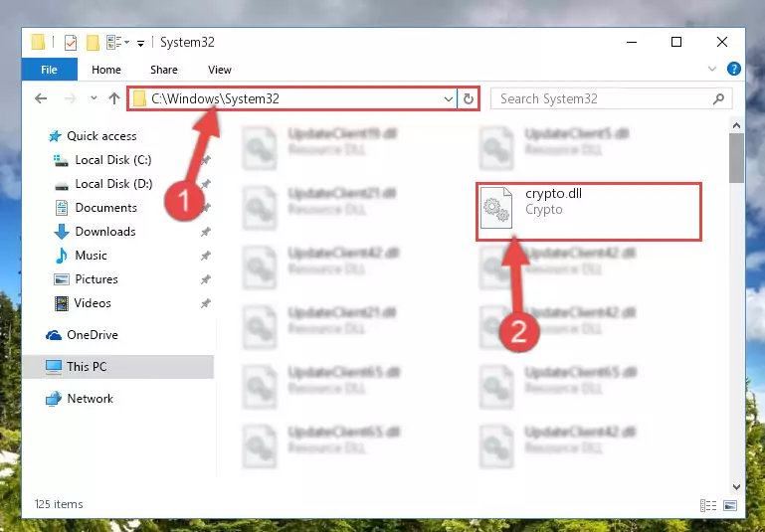Image resolution: width=765 pixels, height=532 pixels.
Task: Go back with the Back arrow
Action: click(x=41, y=98)
